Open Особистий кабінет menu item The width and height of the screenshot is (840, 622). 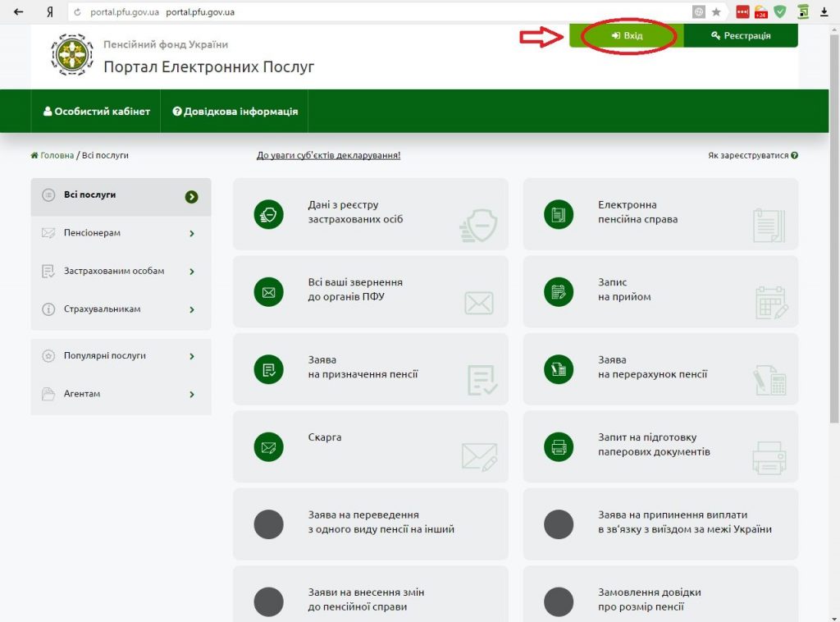(97, 112)
